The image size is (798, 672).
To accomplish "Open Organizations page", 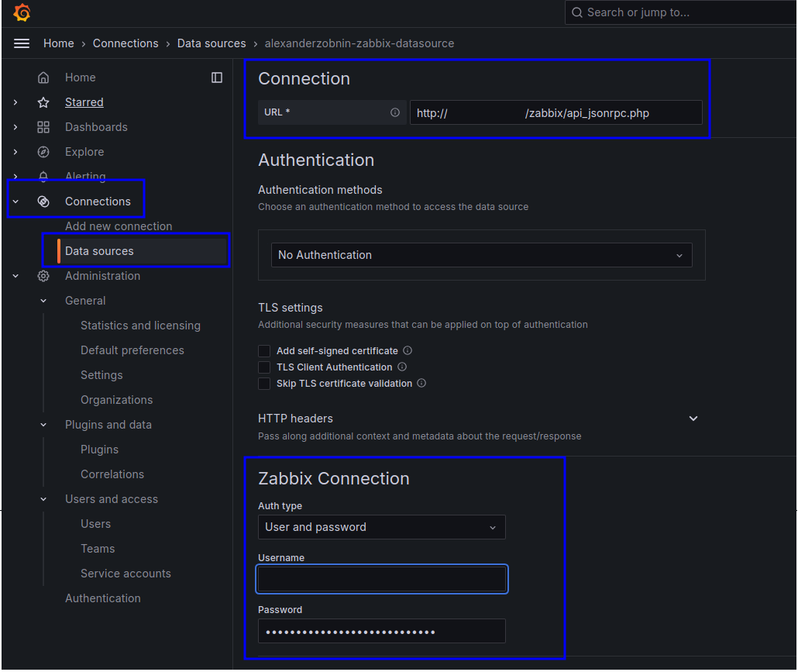I will coord(116,400).
